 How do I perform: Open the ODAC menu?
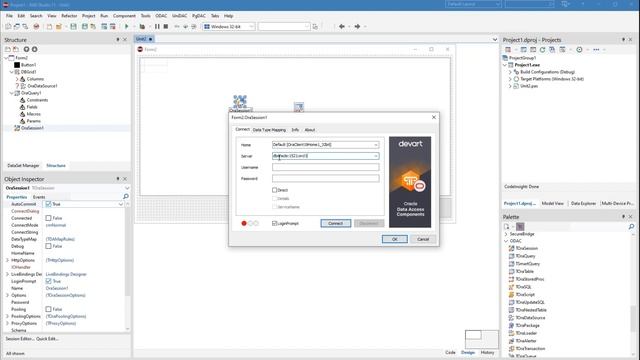161,16
